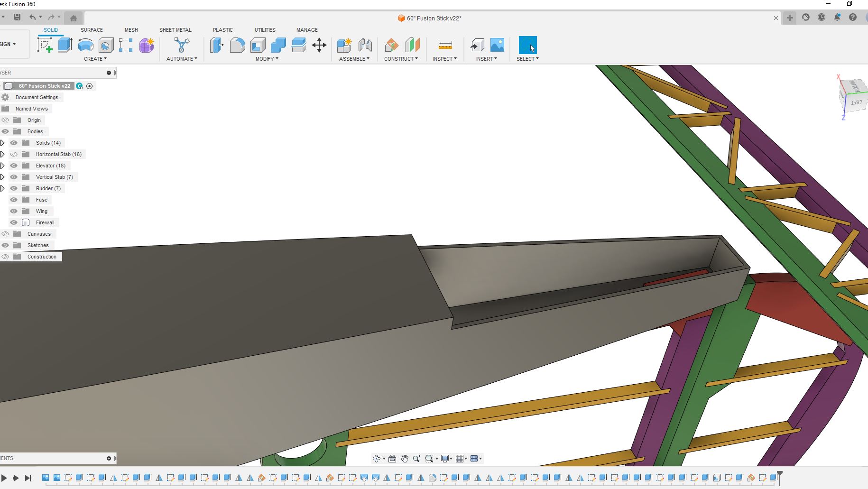Expand the Solids (14) folder
The image size is (868, 489).
click(3, 143)
